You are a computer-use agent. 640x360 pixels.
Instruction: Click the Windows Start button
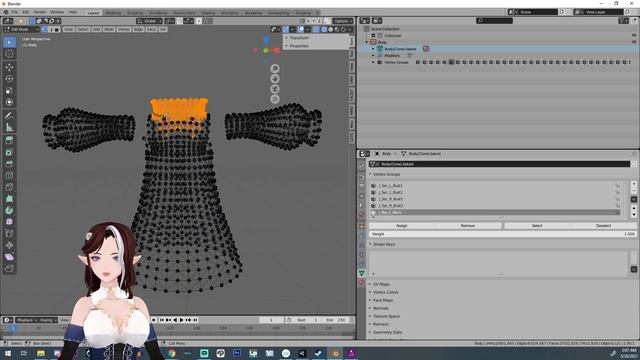point(7,353)
